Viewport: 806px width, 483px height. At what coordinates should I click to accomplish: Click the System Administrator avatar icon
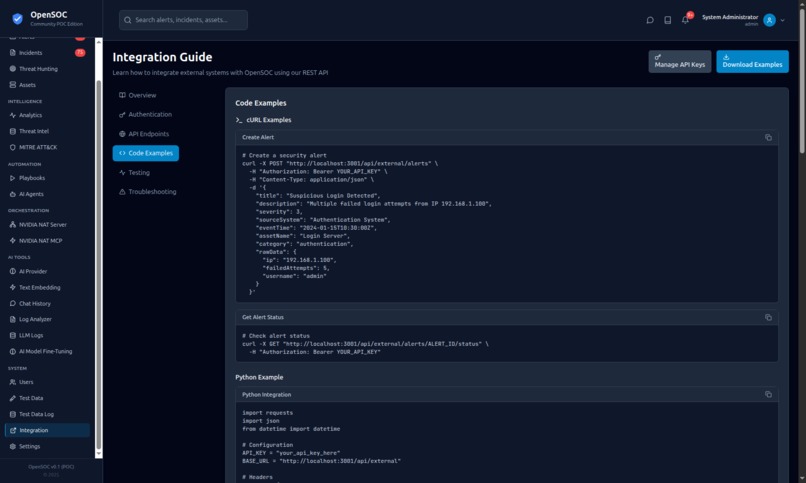coord(769,20)
